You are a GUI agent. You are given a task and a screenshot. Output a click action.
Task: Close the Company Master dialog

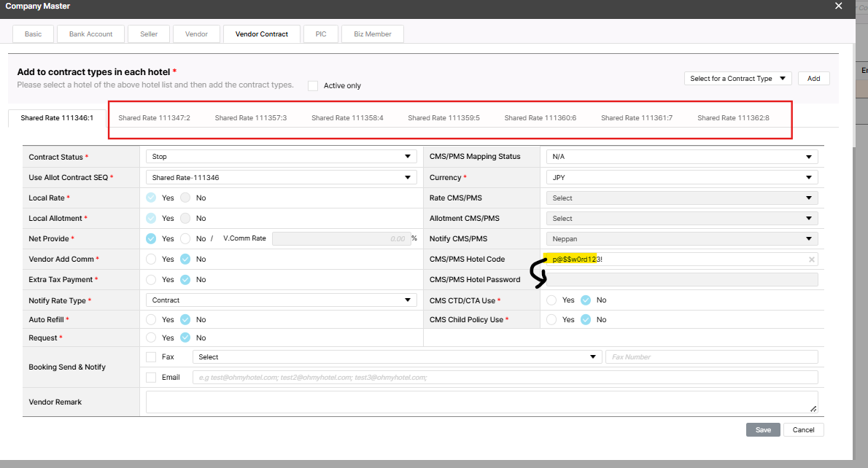[x=838, y=6]
